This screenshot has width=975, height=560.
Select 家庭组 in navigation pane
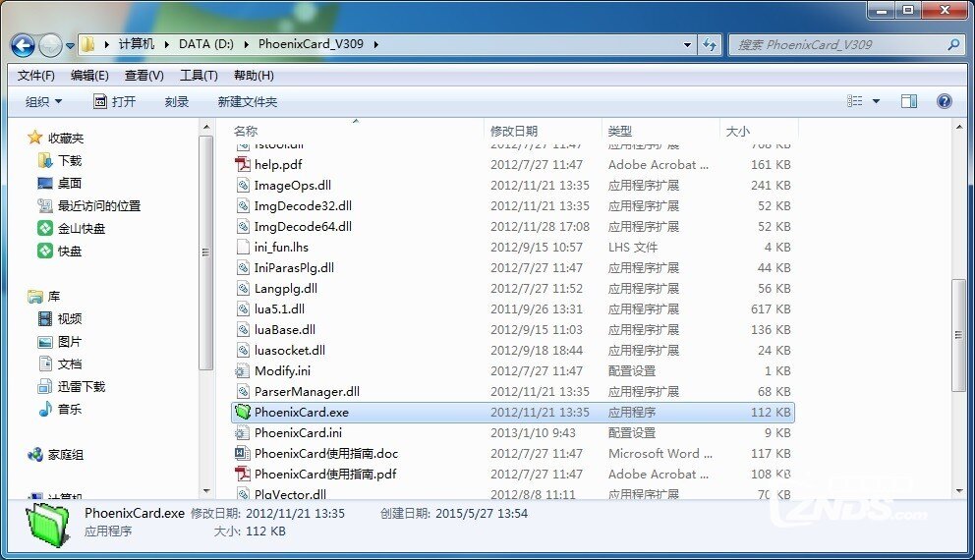click(65, 455)
